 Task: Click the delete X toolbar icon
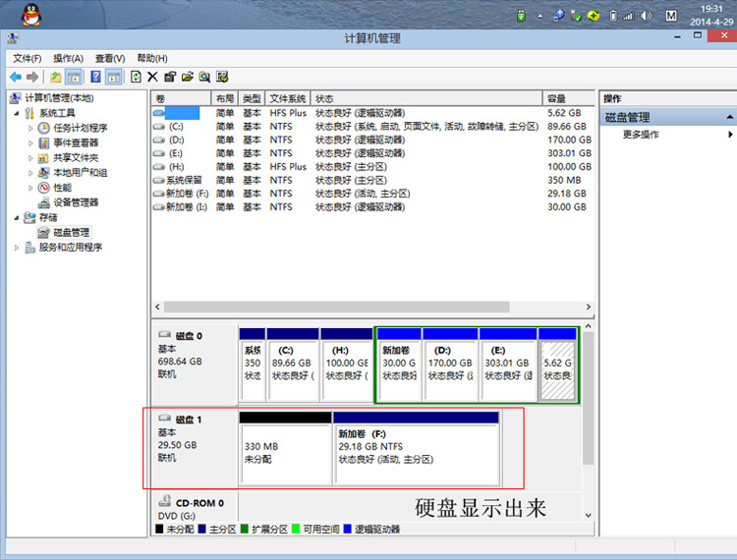point(152,77)
